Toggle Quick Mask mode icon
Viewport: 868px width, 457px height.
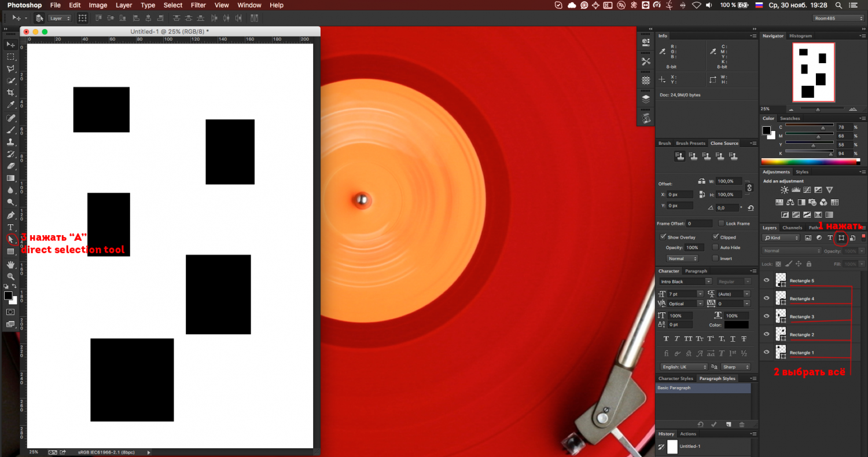coord(10,312)
